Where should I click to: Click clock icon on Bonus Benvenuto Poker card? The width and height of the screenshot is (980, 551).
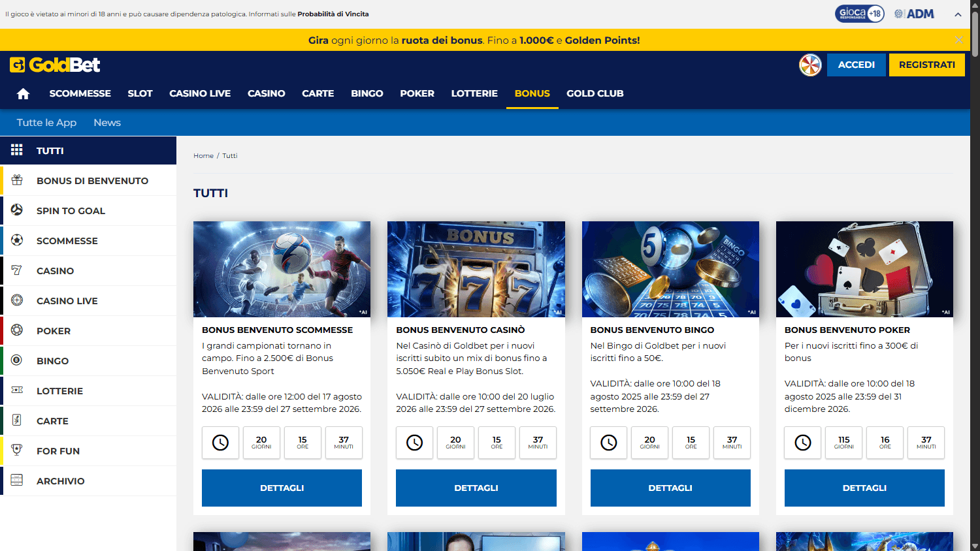[x=802, y=443]
